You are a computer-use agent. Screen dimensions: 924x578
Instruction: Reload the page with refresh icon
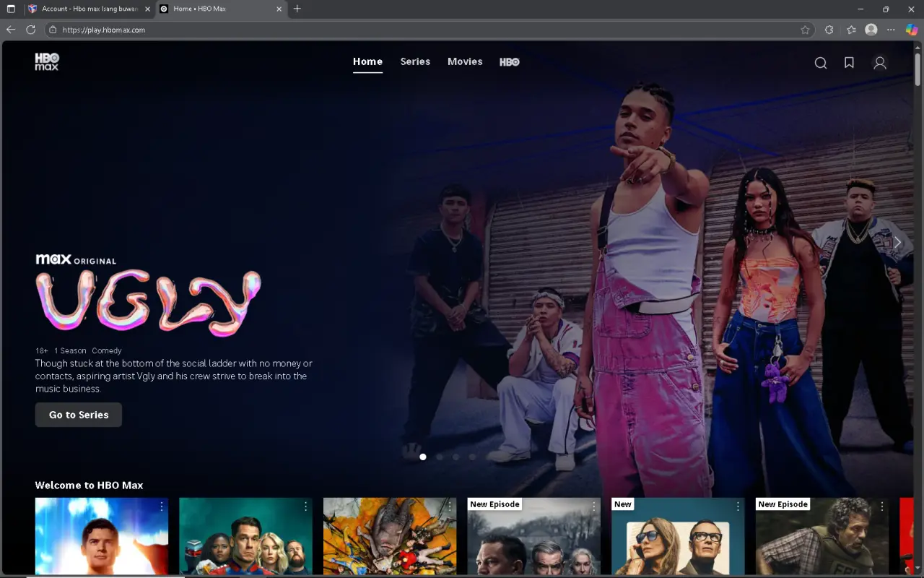click(x=30, y=30)
